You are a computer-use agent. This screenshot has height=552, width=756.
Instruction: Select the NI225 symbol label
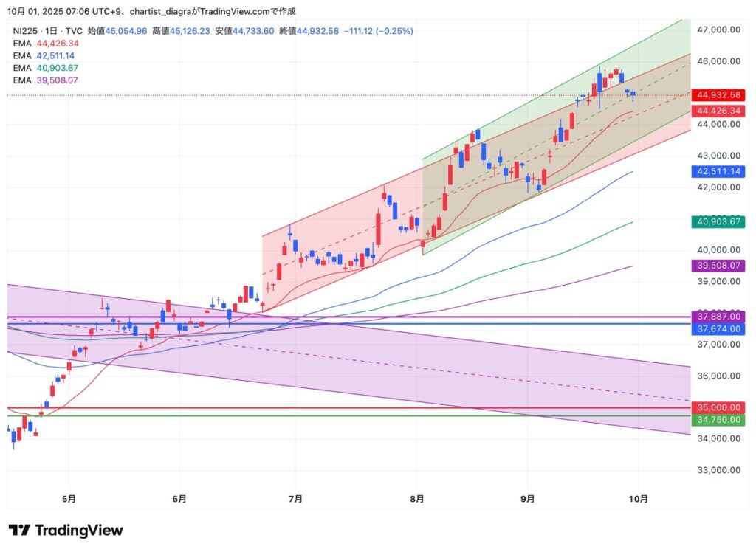(x=26, y=31)
